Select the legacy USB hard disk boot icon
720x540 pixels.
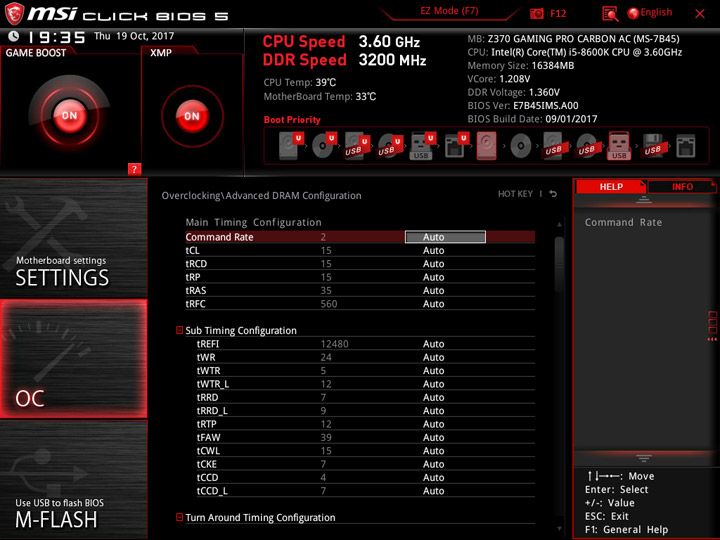click(554, 146)
